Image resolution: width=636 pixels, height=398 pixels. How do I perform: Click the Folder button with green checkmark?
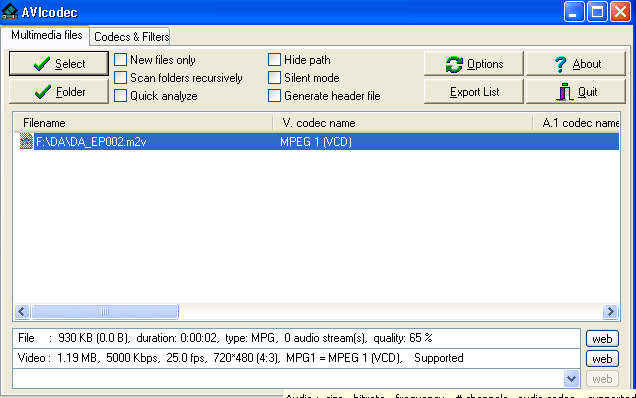click(59, 92)
